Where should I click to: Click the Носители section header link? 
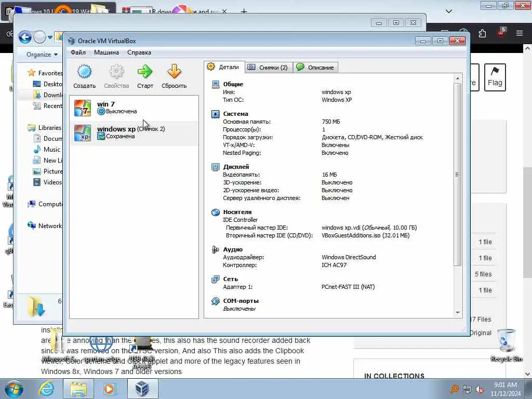point(237,212)
